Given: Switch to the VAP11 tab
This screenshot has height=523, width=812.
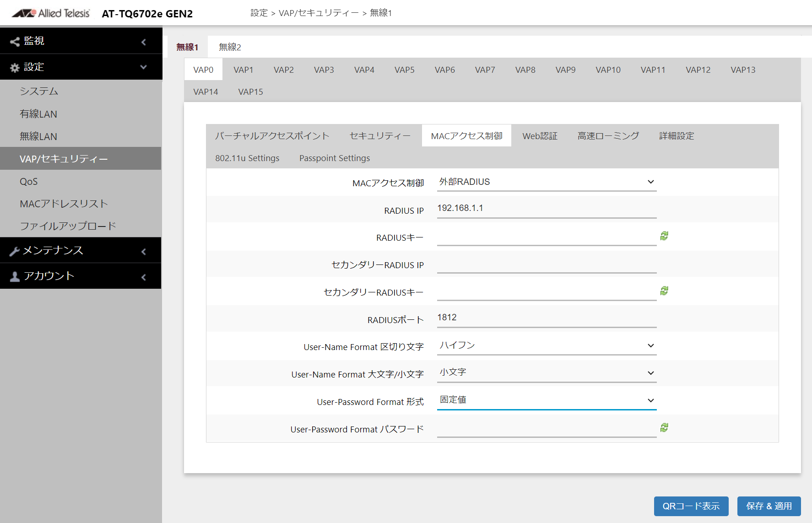Looking at the screenshot, I should click(x=653, y=70).
